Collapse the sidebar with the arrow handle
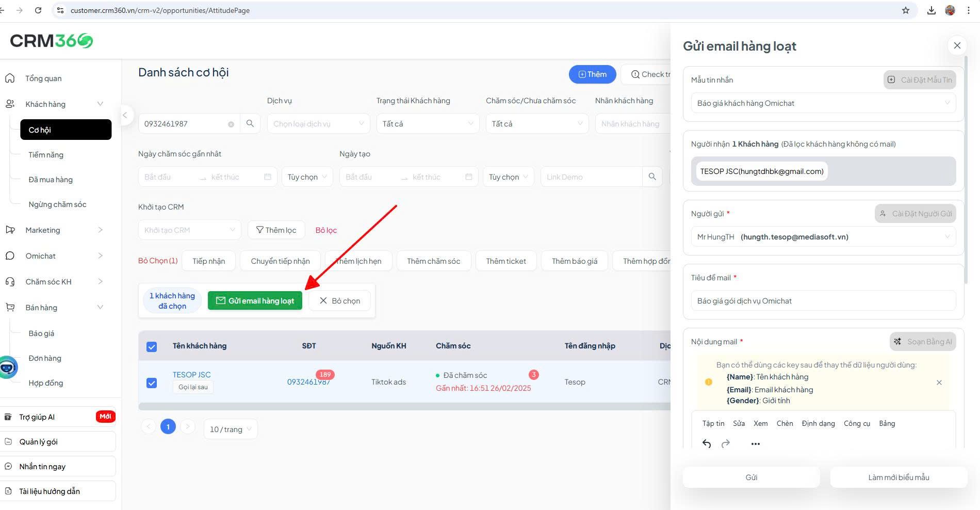This screenshot has width=980, height=510. click(x=124, y=115)
